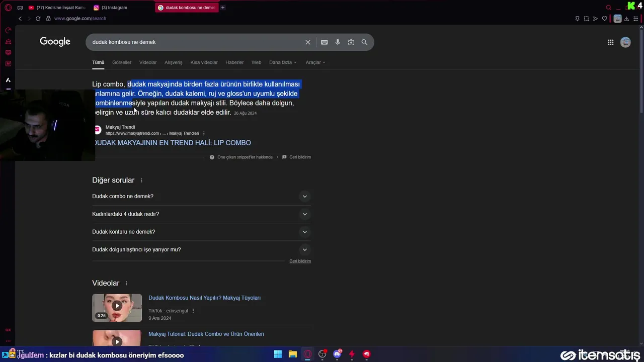Switch to Web results
The image size is (644, 362).
[257, 62]
